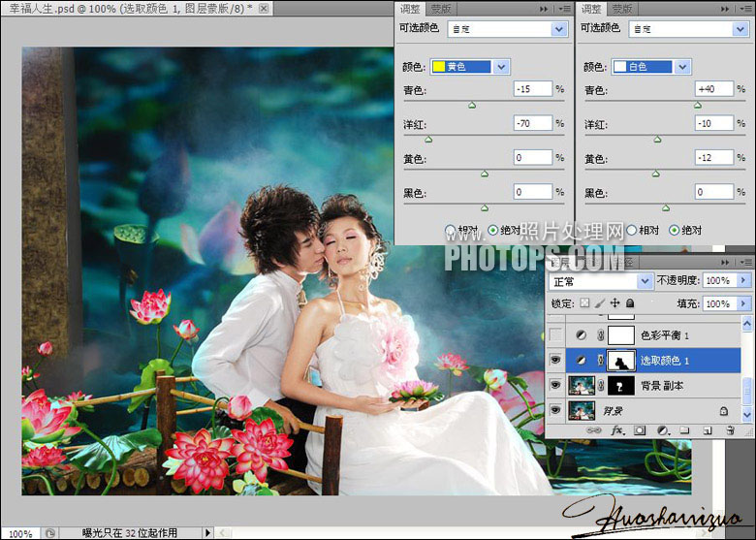Select 绝对 radio in the 黄色 panel

pos(492,230)
